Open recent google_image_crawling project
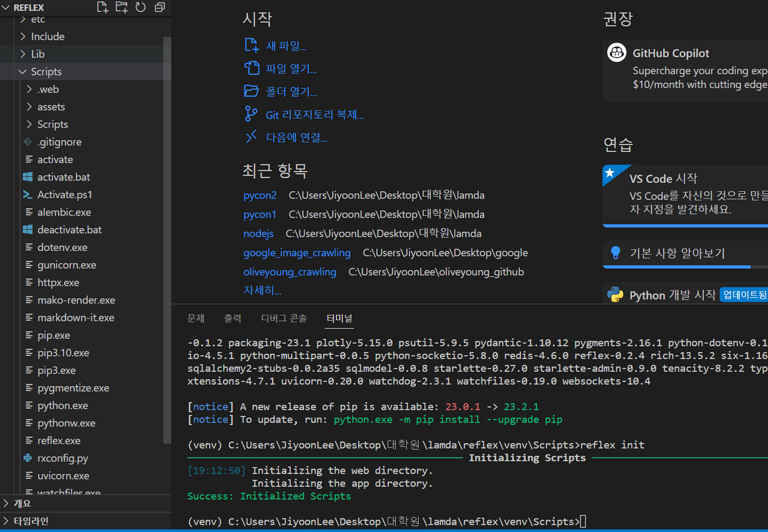This screenshot has width=768, height=532. [296, 253]
